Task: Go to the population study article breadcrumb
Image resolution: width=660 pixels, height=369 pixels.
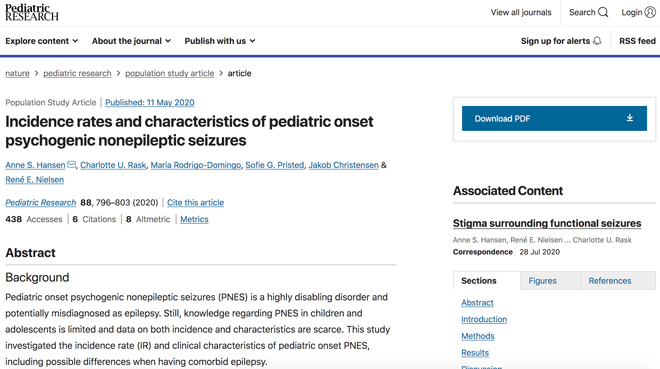Action: 170,73
